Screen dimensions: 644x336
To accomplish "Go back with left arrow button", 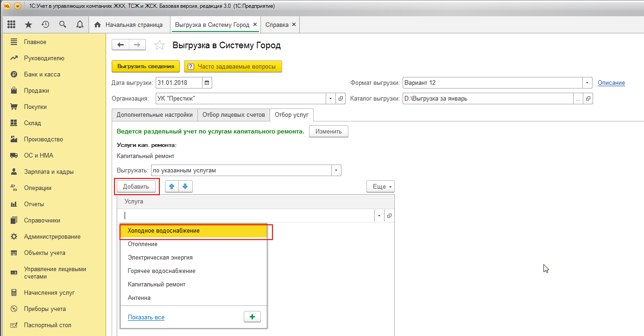I will point(120,45).
